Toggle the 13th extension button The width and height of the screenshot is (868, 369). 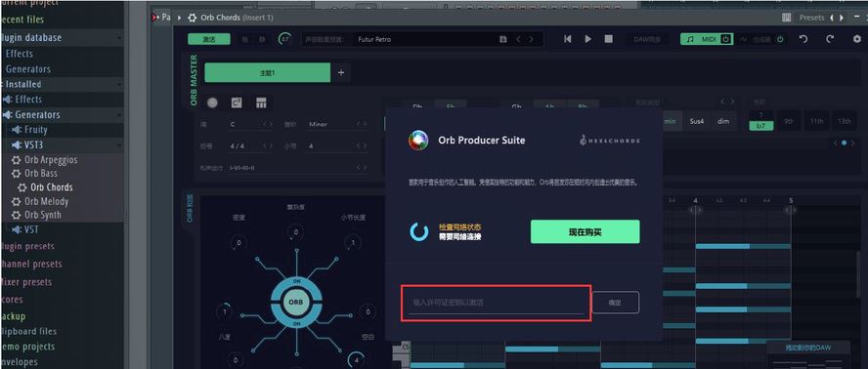(844, 121)
